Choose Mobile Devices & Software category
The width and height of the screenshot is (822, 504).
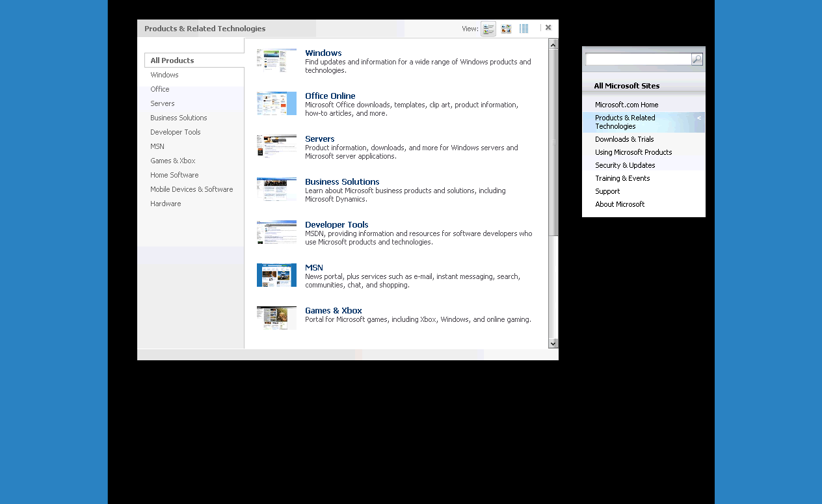(x=192, y=189)
